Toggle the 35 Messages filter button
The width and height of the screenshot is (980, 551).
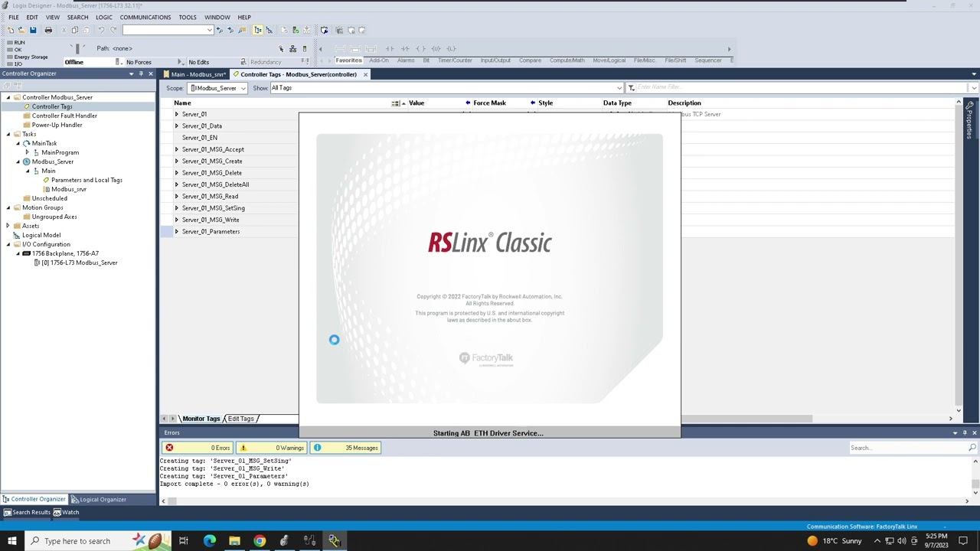345,448
